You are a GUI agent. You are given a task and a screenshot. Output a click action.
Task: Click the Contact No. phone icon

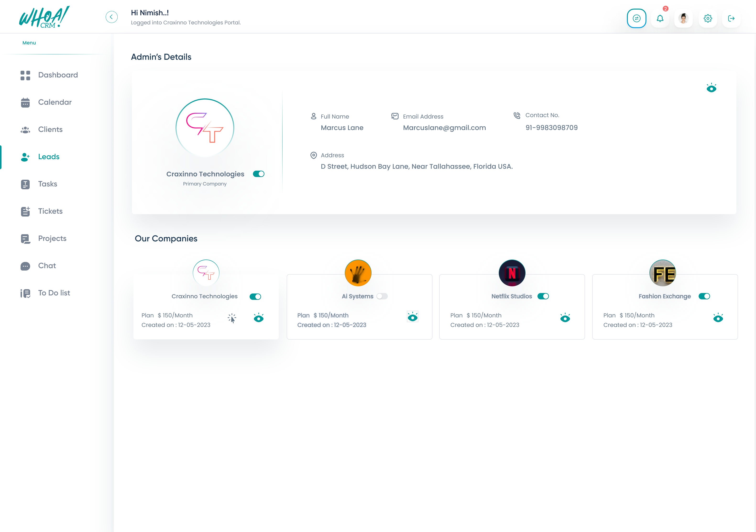(517, 115)
